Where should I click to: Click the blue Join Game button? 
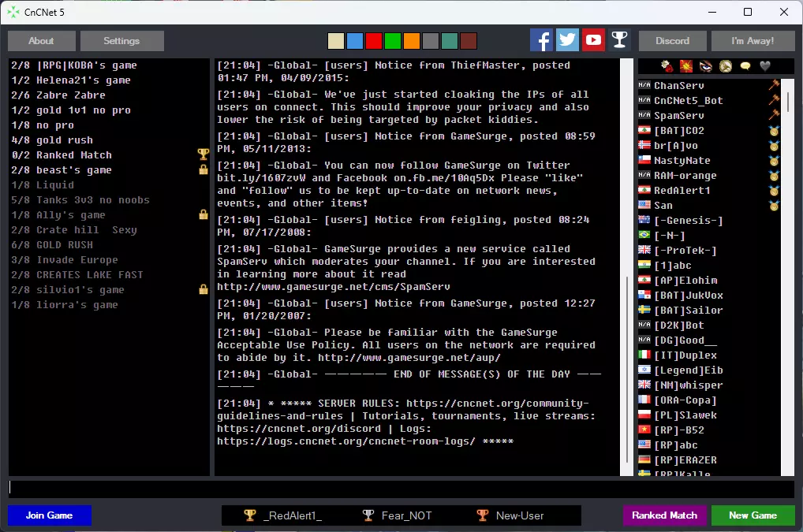[x=50, y=515]
